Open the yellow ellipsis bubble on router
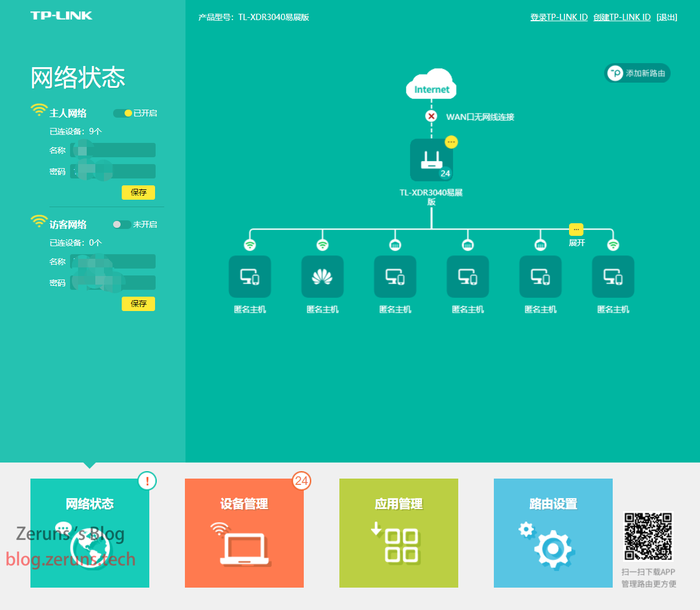The width and height of the screenshot is (700, 610). click(451, 142)
